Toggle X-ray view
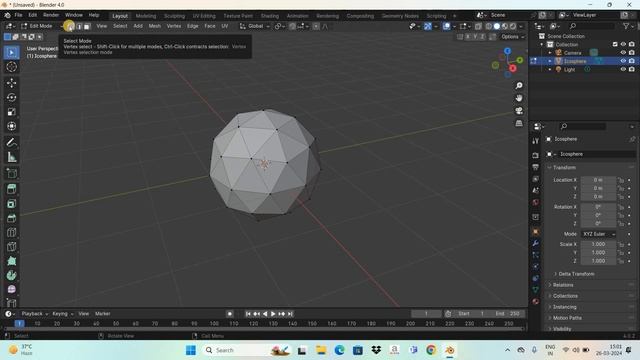 pos(478,26)
